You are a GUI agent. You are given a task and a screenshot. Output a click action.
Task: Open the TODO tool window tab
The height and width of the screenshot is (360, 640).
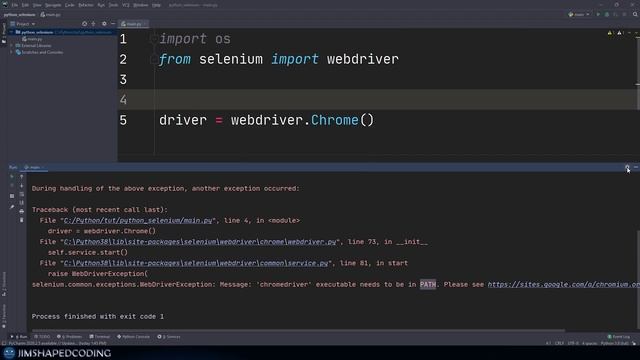(x=42, y=337)
